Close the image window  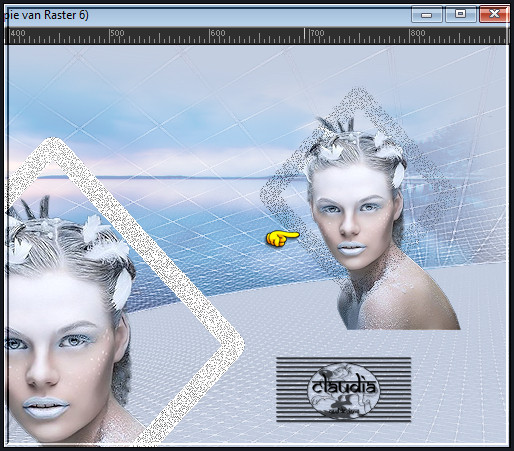[494, 14]
